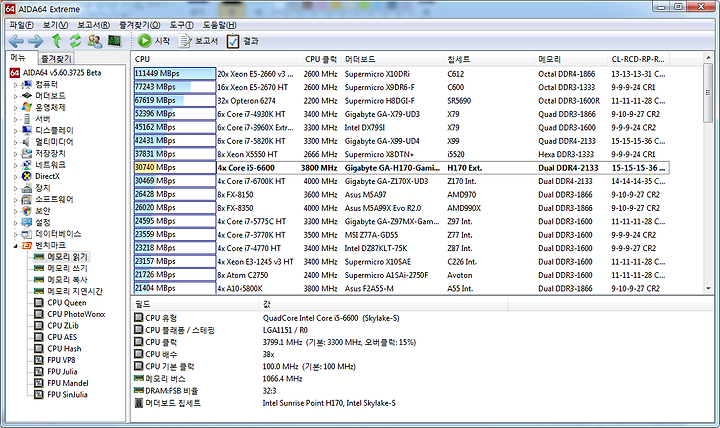Screen dimensions: 720x428
Task: Expand the 디스플레이 tree node
Action: pos(15,131)
